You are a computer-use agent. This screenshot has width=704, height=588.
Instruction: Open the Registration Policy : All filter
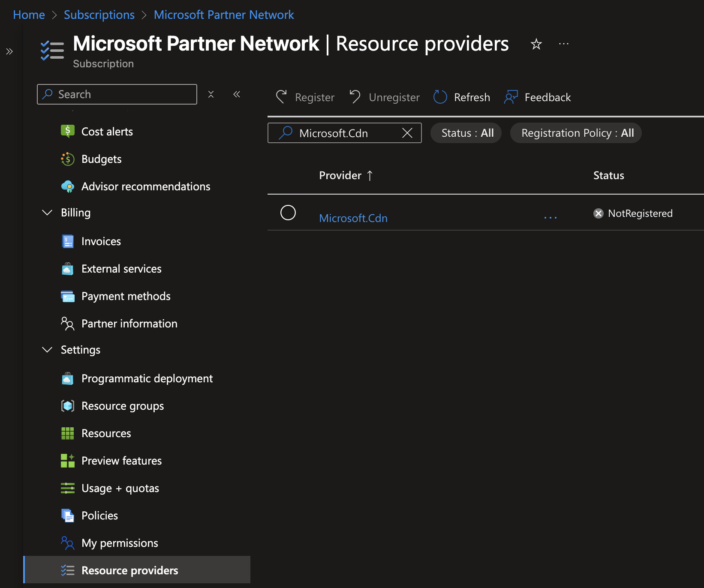pyautogui.click(x=576, y=133)
